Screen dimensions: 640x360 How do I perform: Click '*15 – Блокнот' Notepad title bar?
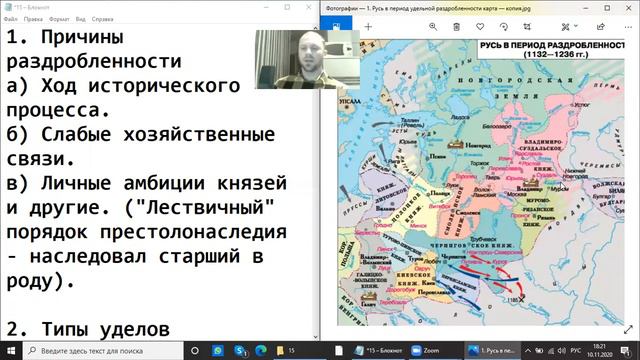tap(31, 7)
